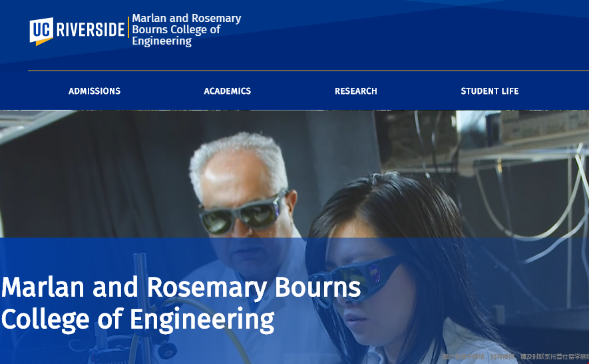Open the Marlan and Rosemary Bourns College header link

[x=187, y=30]
